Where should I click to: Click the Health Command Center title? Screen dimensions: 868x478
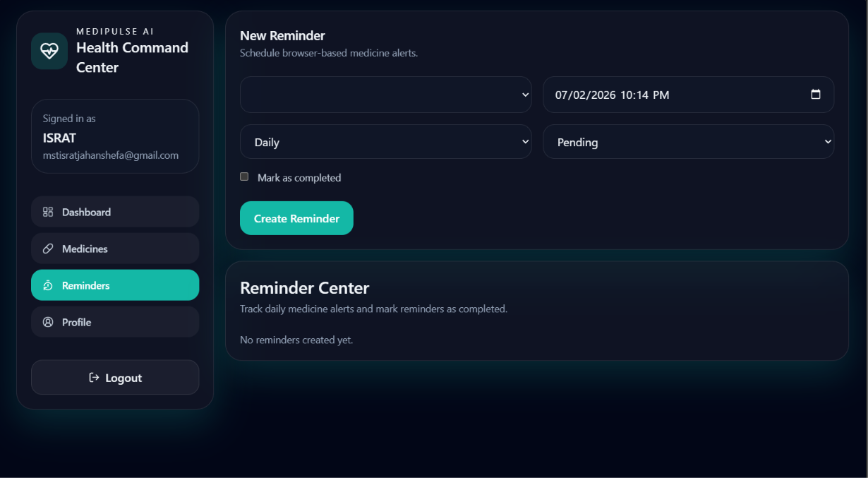pyautogui.click(x=132, y=57)
